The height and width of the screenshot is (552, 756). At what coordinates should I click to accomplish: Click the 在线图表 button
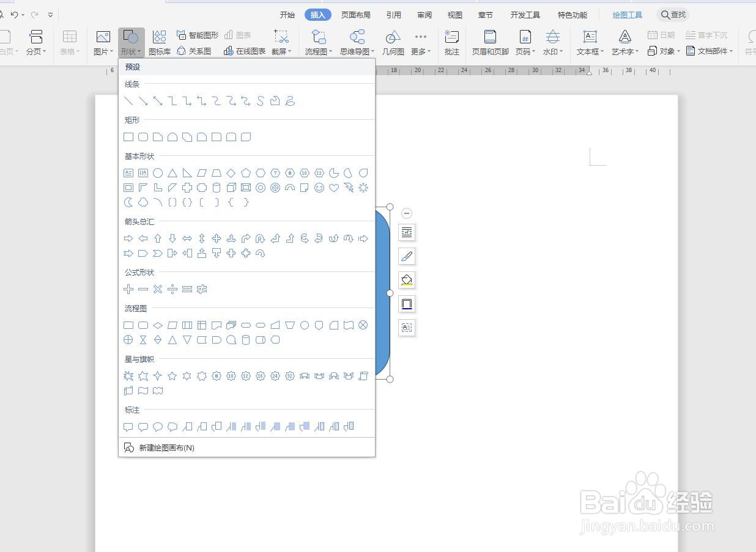(x=245, y=51)
